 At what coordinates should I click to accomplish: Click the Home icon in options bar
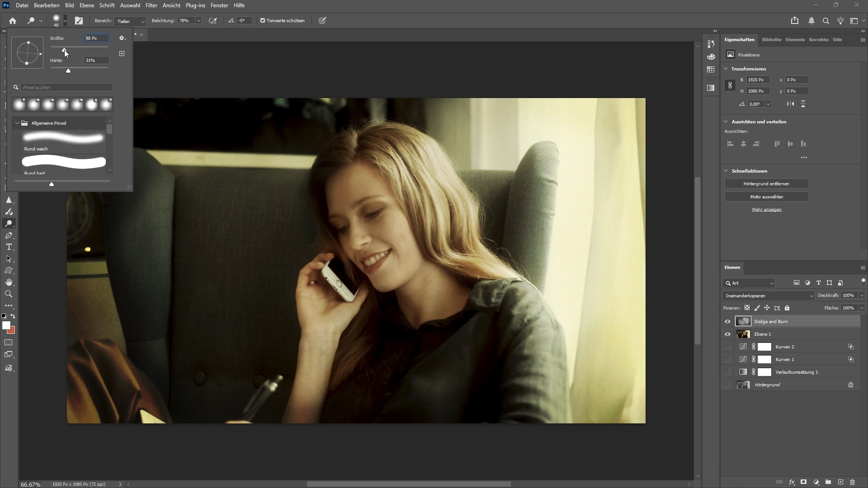pyautogui.click(x=13, y=21)
